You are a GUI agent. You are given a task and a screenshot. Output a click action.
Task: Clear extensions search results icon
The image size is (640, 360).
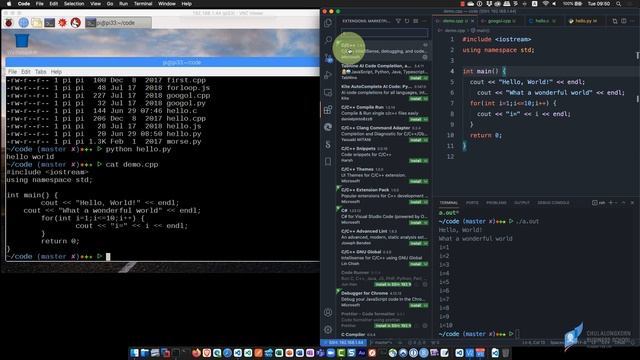click(416, 21)
